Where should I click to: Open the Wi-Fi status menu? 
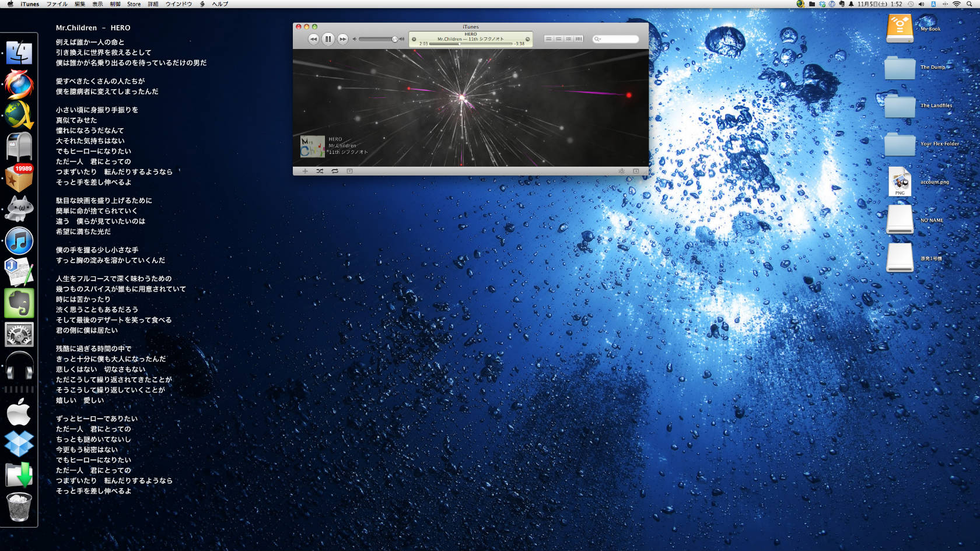click(x=957, y=4)
